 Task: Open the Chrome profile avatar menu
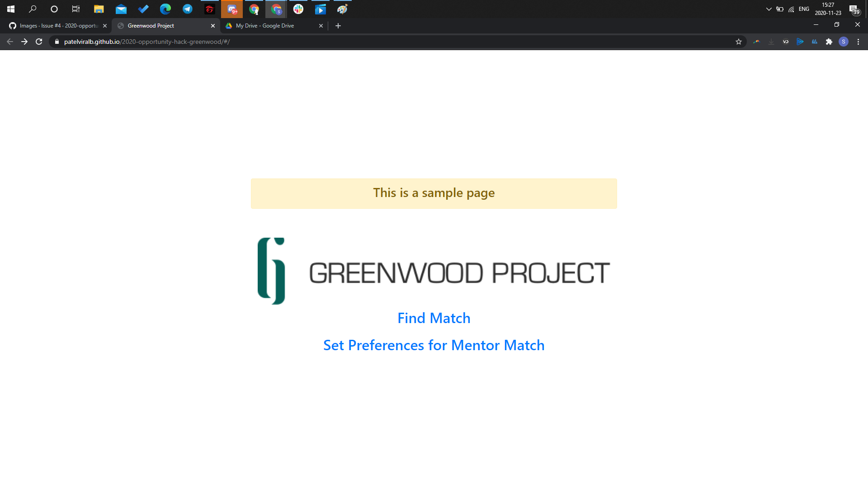[844, 42]
